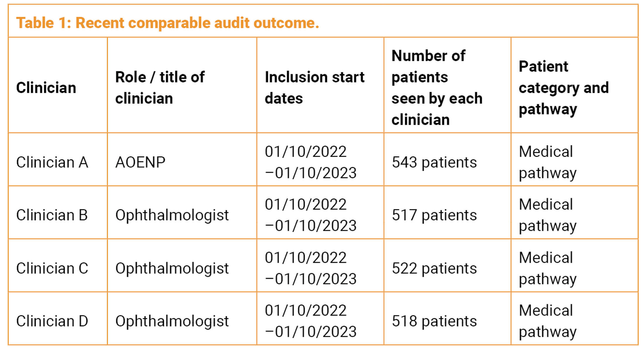Click Clinician A's inclusion dates cell

tap(310, 162)
